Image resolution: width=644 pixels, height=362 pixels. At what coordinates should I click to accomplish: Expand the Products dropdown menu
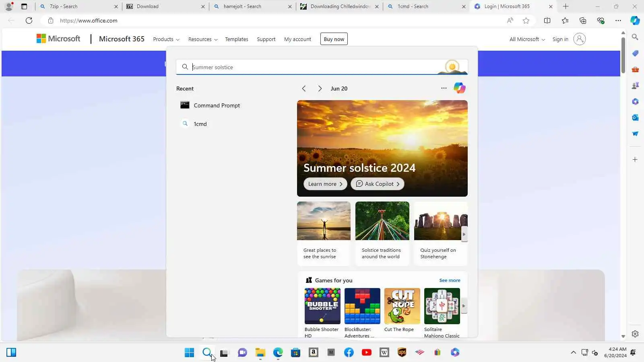[x=166, y=39]
